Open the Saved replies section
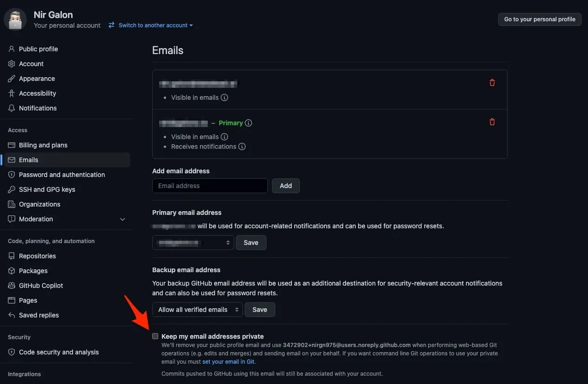Image resolution: width=588 pixels, height=384 pixels. (x=39, y=315)
